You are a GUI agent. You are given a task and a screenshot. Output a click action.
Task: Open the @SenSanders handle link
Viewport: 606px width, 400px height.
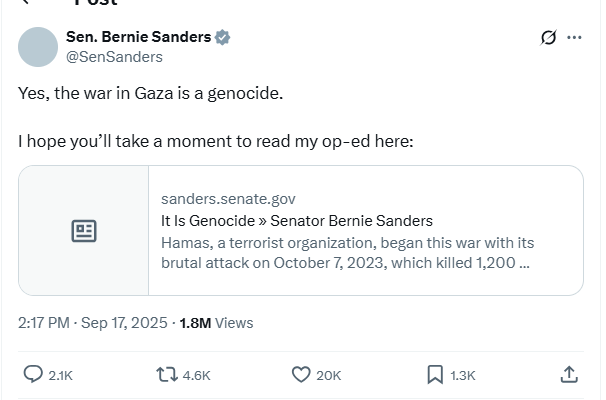pos(114,57)
